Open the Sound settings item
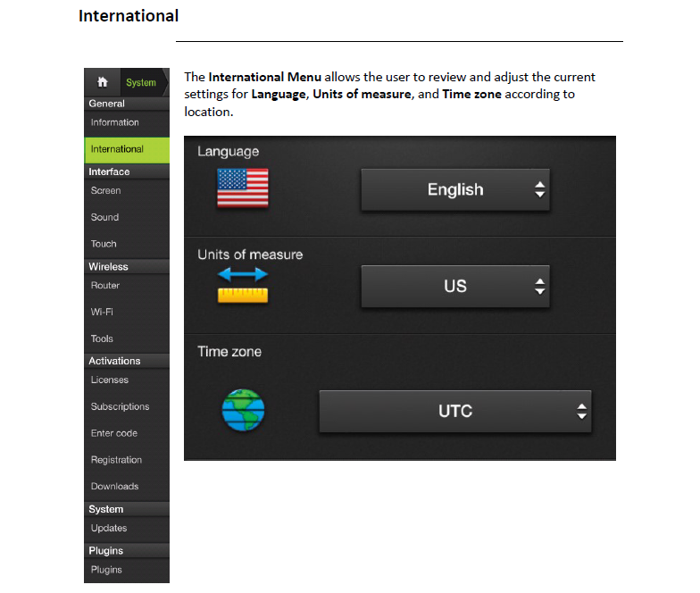The height and width of the screenshot is (593, 700). coord(127,218)
